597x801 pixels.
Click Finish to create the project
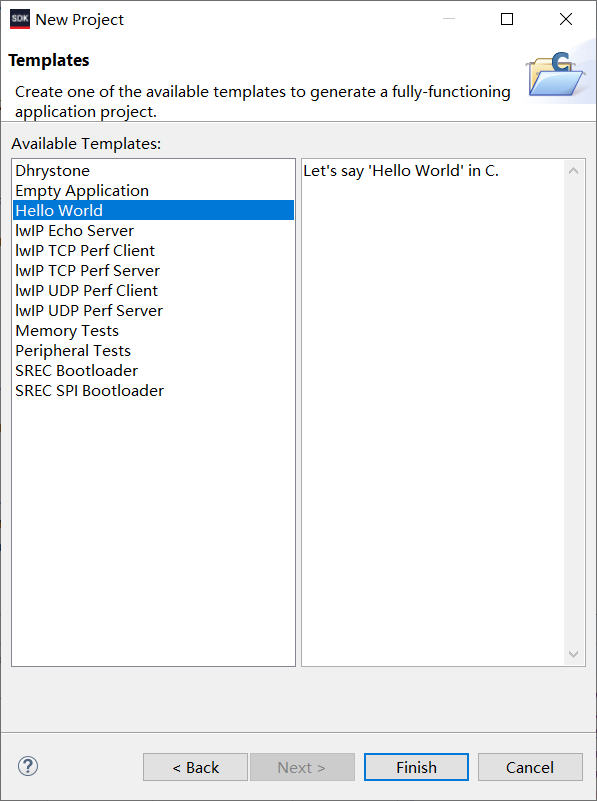416,767
